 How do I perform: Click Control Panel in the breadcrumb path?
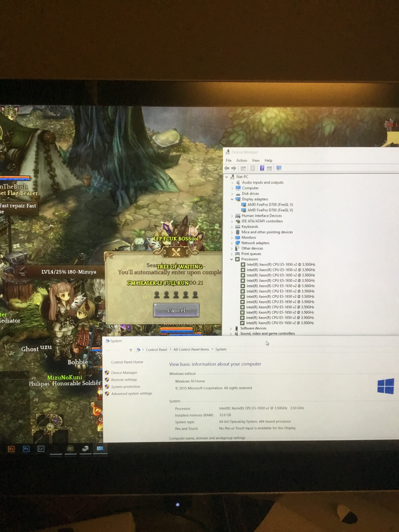(x=156, y=350)
